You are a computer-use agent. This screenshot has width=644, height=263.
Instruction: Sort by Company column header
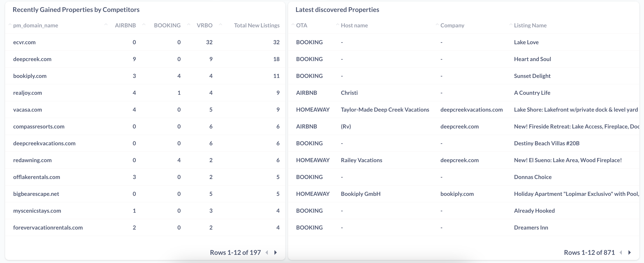[x=452, y=25]
